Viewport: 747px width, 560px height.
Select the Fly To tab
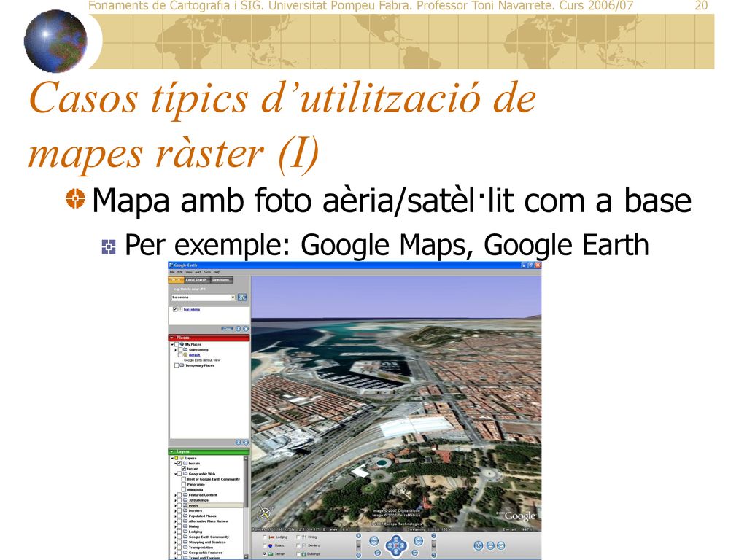[176, 280]
